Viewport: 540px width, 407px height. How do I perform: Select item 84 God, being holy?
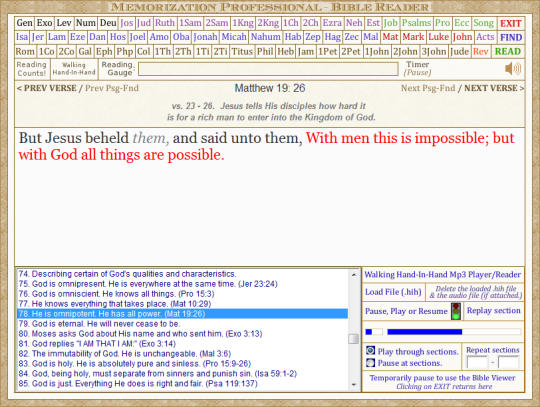(183, 374)
